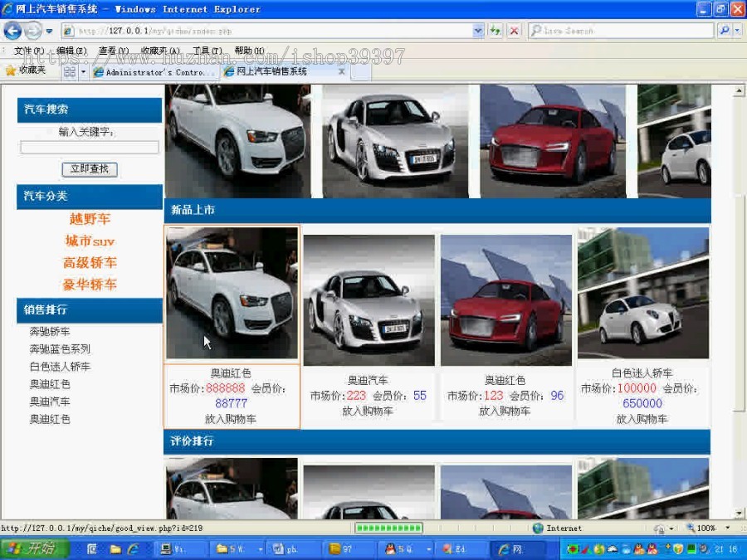Screen dimensions: 747x560
Task: Open 奔驰轿车 in sales ranking
Action: click(x=50, y=331)
